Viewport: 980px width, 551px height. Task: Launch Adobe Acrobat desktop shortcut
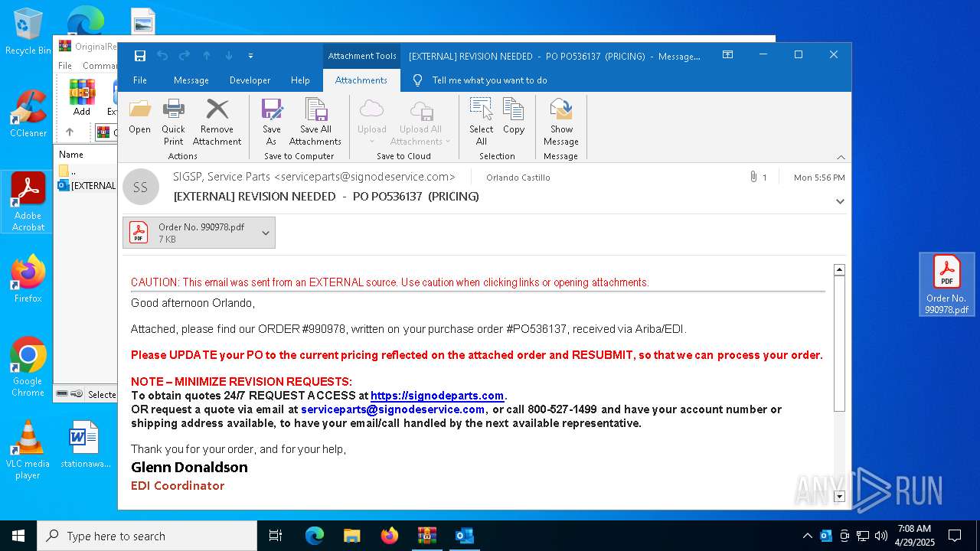[28, 202]
